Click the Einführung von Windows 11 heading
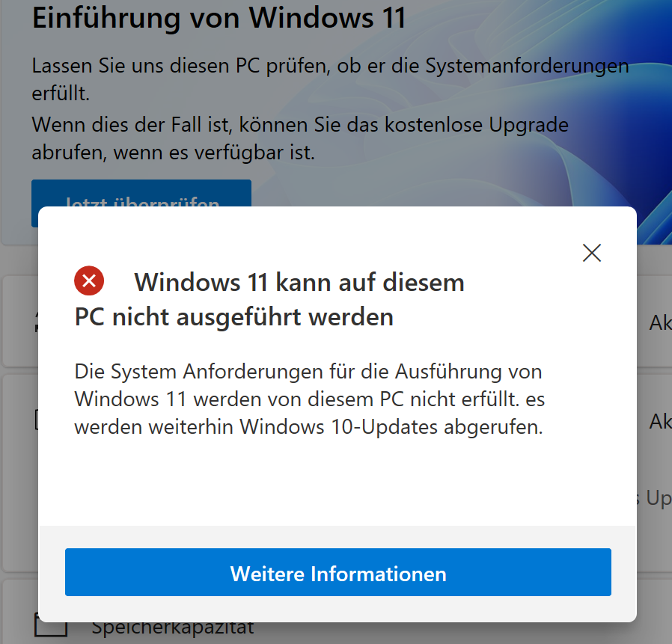Image resolution: width=672 pixels, height=644 pixels. (x=219, y=18)
